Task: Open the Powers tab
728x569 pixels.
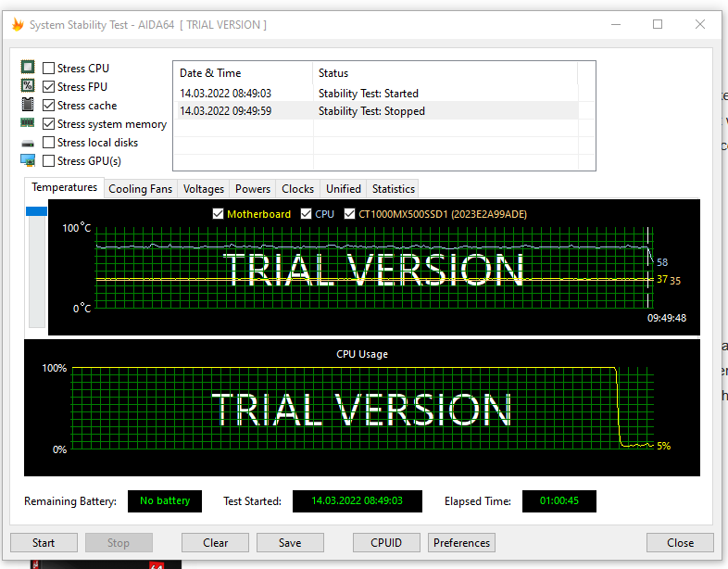Action: point(253,189)
